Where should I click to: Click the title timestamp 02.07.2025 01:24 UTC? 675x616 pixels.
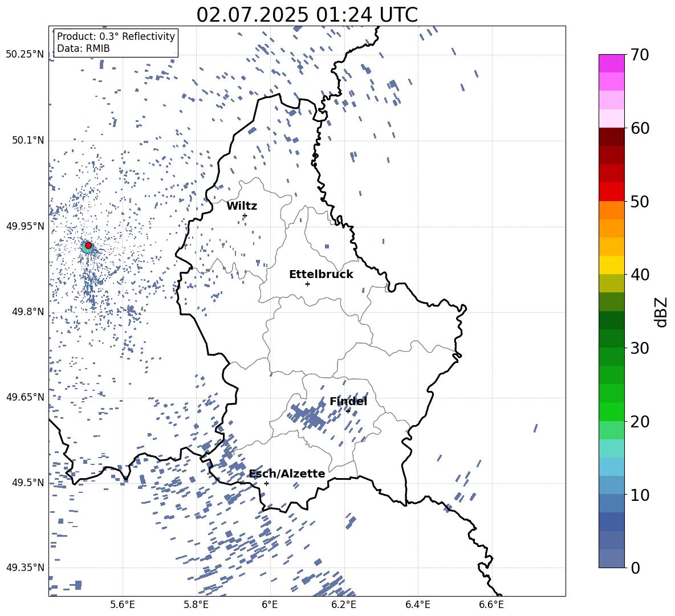pos(307,15)
